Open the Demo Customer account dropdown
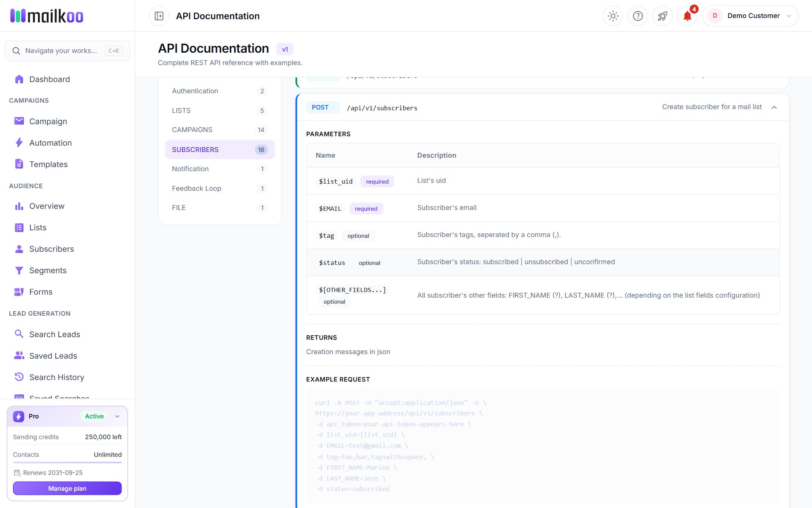This screenshot has width=812, height=508. [750, 16]
